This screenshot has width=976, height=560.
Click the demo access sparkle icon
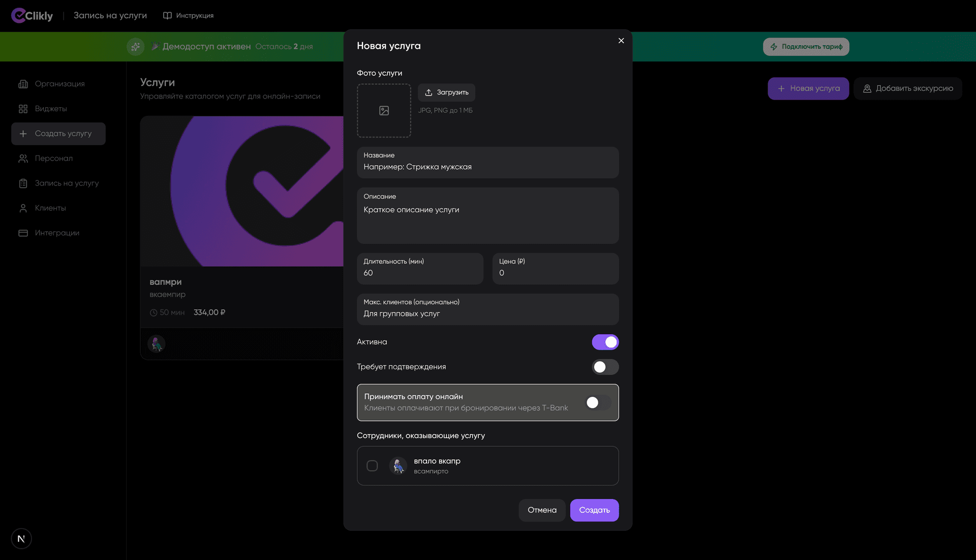coord(135,47)
